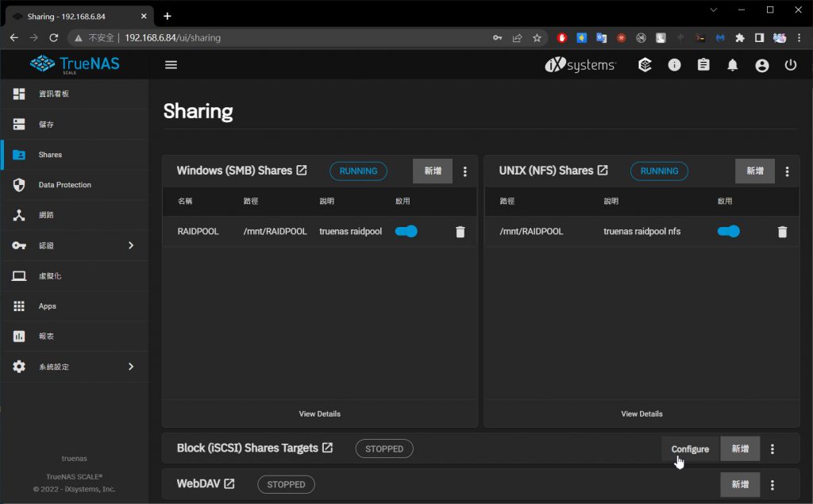Expand the 認證 sidebar submenu
This screenshot has width=813, height=504.
point(131,245)
